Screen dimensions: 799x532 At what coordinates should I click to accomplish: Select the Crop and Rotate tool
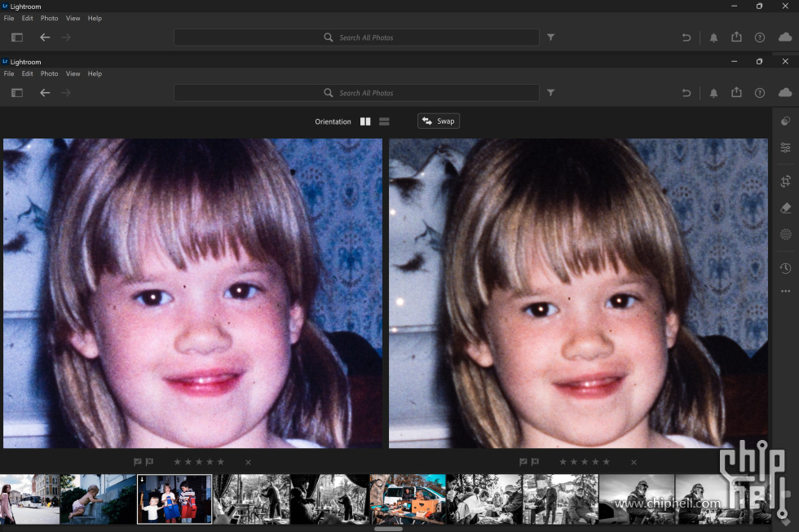point(785,181)
